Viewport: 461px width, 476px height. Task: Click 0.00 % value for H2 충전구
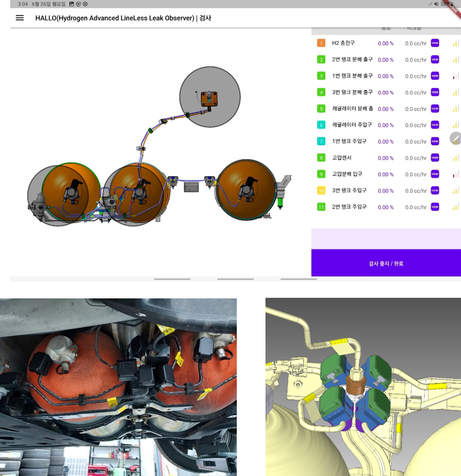pyautogui.click(x=386, y=44)
